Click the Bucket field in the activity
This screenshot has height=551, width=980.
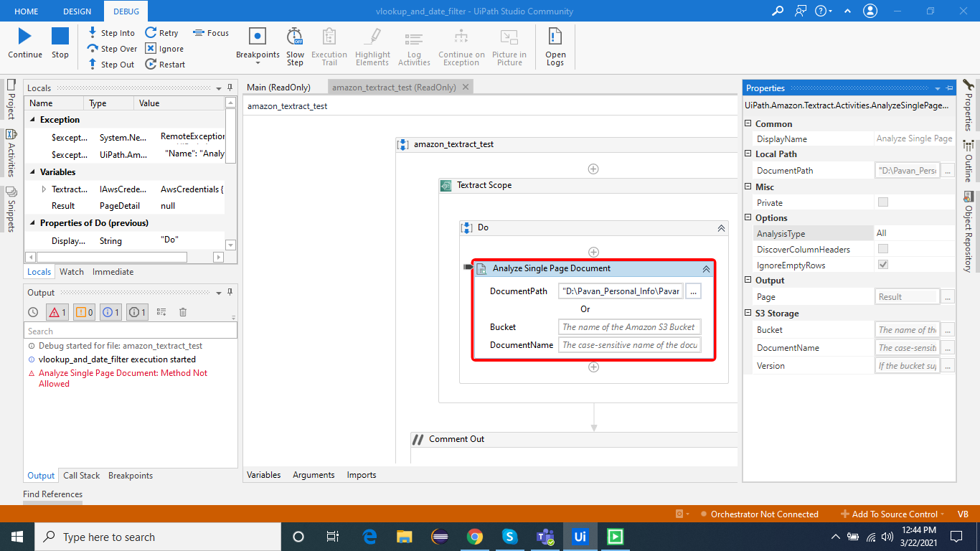[x=629, y=327]
